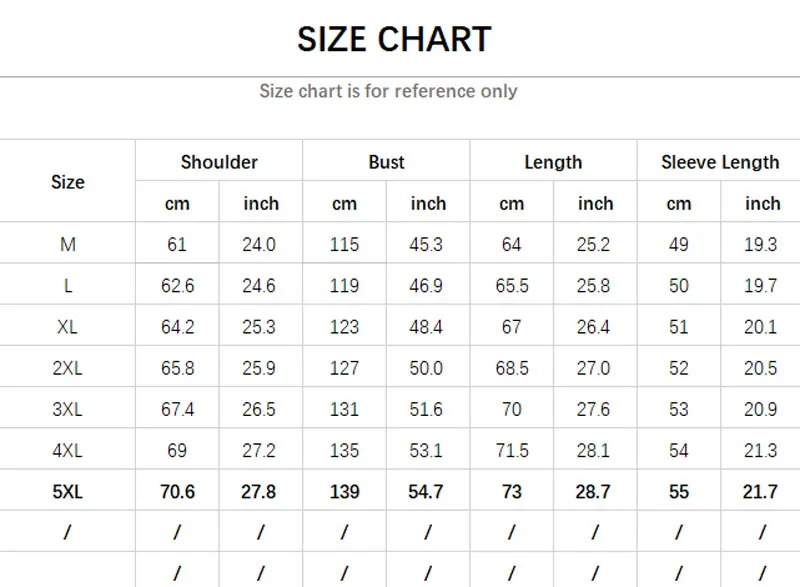Click the Length column header
800x587 pixels.
coord(553,162)
